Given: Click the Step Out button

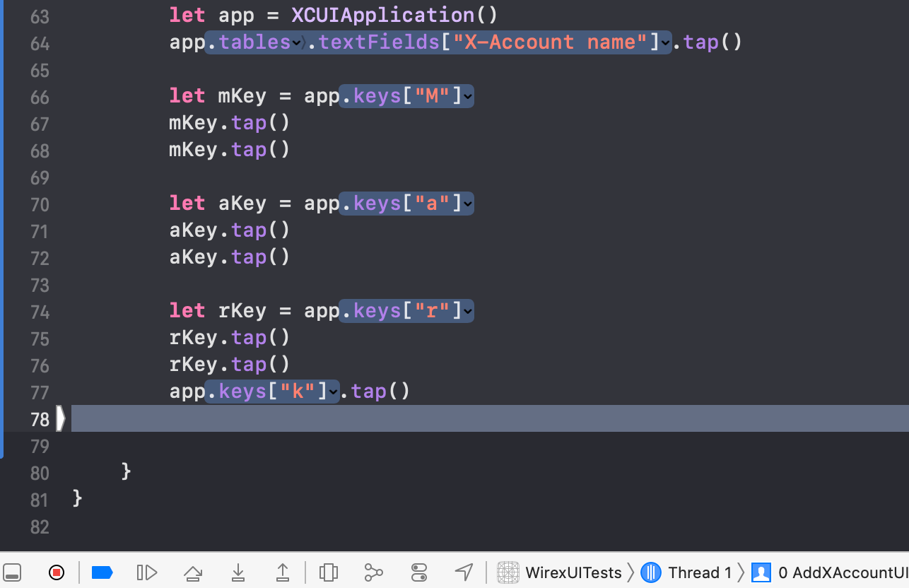Looking at the screenshot, I should click(283, 572).
